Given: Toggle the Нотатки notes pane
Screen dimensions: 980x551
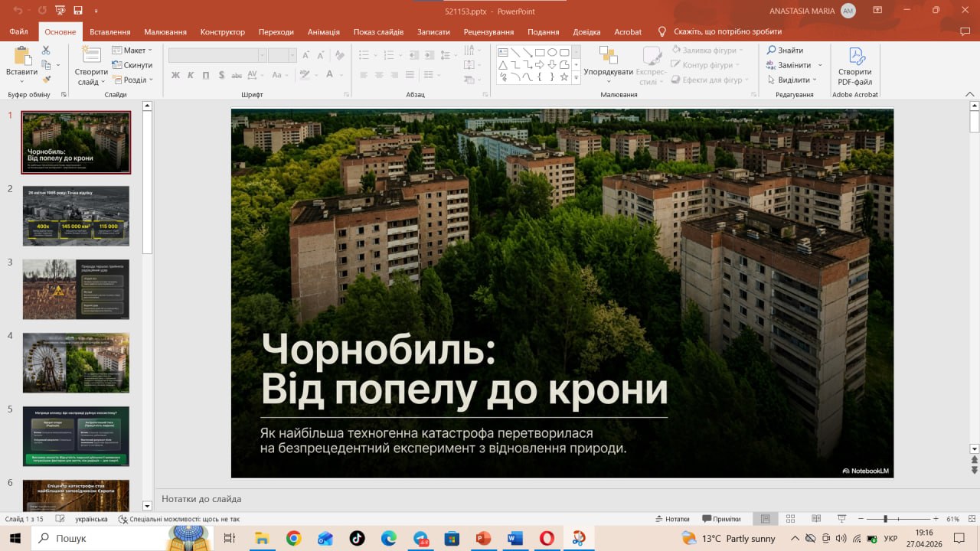Looking at the screenshot, I should (x=672, y=519).
